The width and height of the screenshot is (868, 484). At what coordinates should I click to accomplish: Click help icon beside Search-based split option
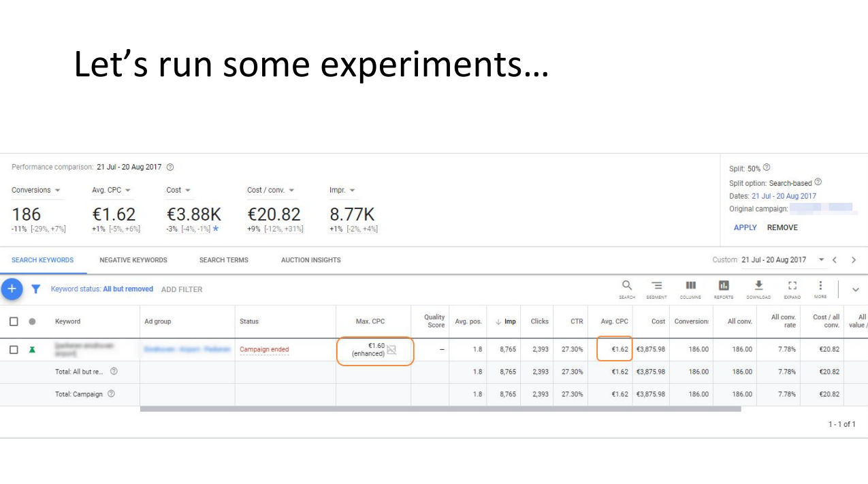click(818, 182)
